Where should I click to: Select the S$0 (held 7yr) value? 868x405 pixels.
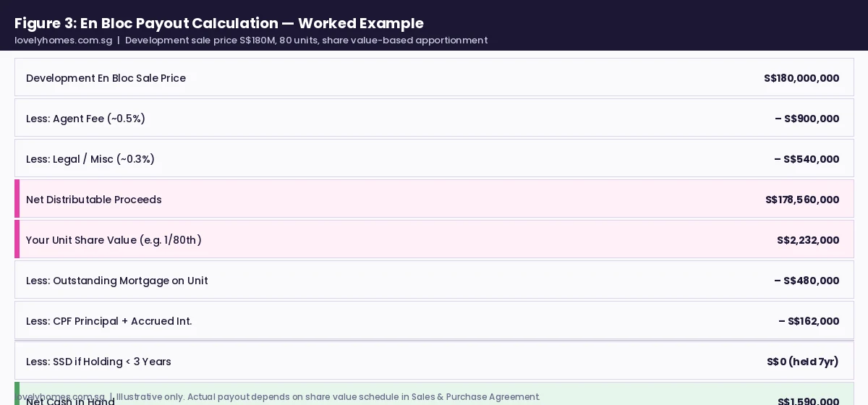coord(803,362)
